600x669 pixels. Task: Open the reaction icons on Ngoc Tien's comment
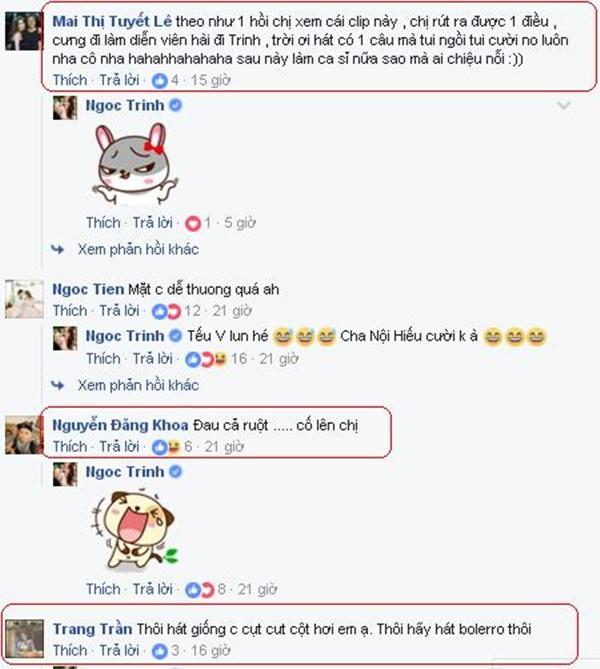coord(166,311)
